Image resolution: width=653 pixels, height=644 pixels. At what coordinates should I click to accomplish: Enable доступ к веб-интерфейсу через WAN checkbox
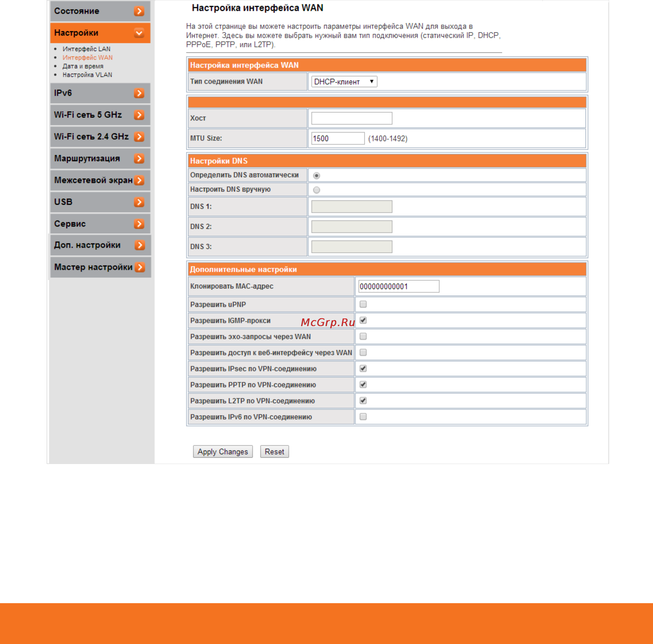363,353
